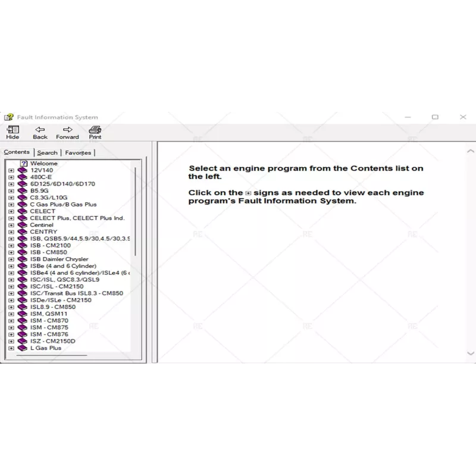Expand the L Gas Plus entry
The image size is (476, 476).
click(11, 347)
